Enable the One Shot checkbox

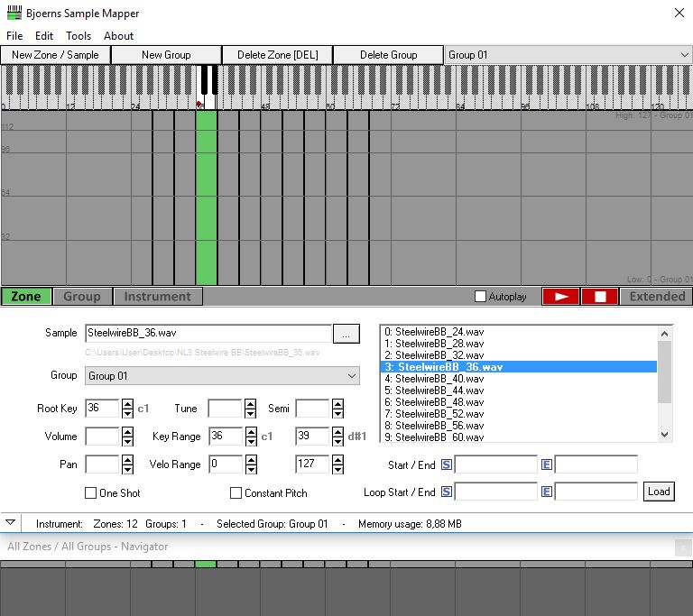coord(90,492)
